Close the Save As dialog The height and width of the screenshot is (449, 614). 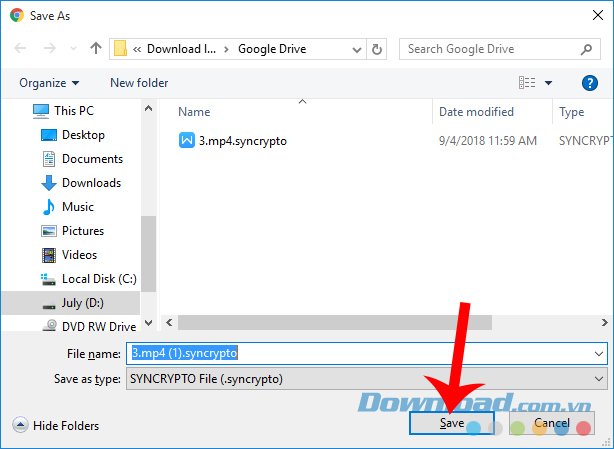[x=598, y=16]
